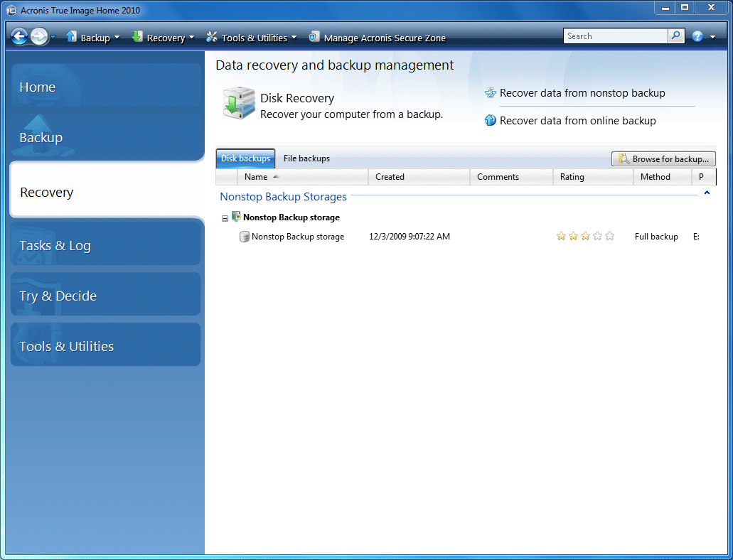733x560 pixels.
Task: Click the disk icon of backup entry
Action: point(244,237)
